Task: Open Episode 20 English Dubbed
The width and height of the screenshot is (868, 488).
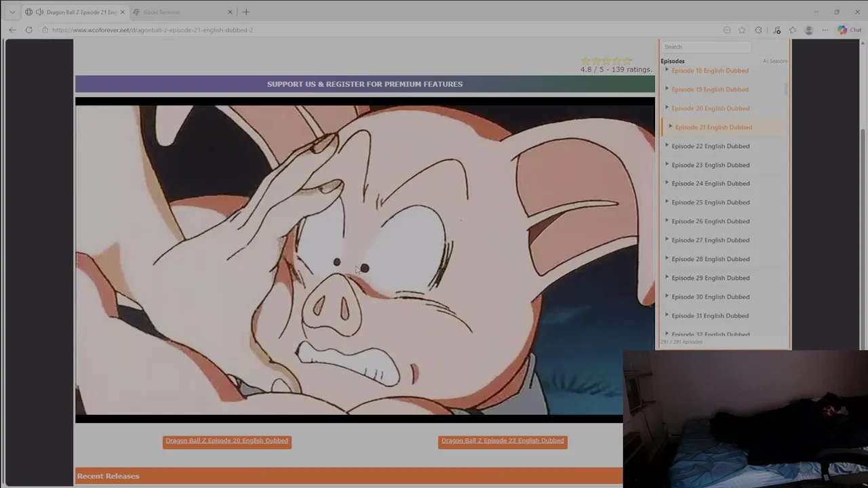Action: tap(711, 108)
